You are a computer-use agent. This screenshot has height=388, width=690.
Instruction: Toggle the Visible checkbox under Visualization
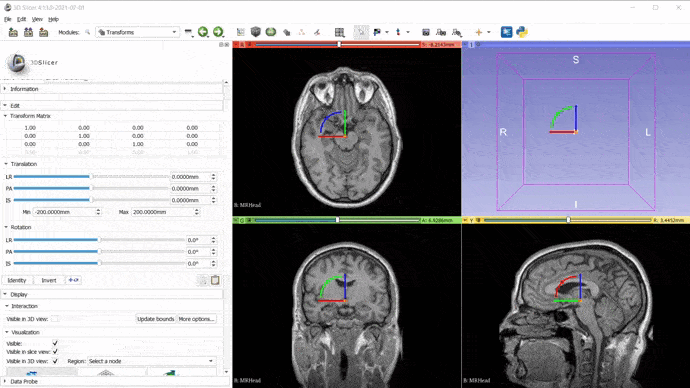[x=55, y=343]
